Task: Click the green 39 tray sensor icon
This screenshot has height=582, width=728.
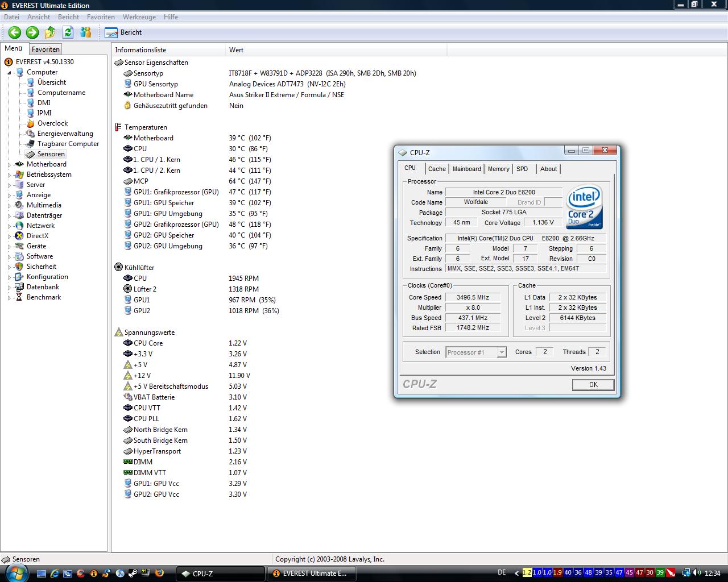Action: (660, 572)
